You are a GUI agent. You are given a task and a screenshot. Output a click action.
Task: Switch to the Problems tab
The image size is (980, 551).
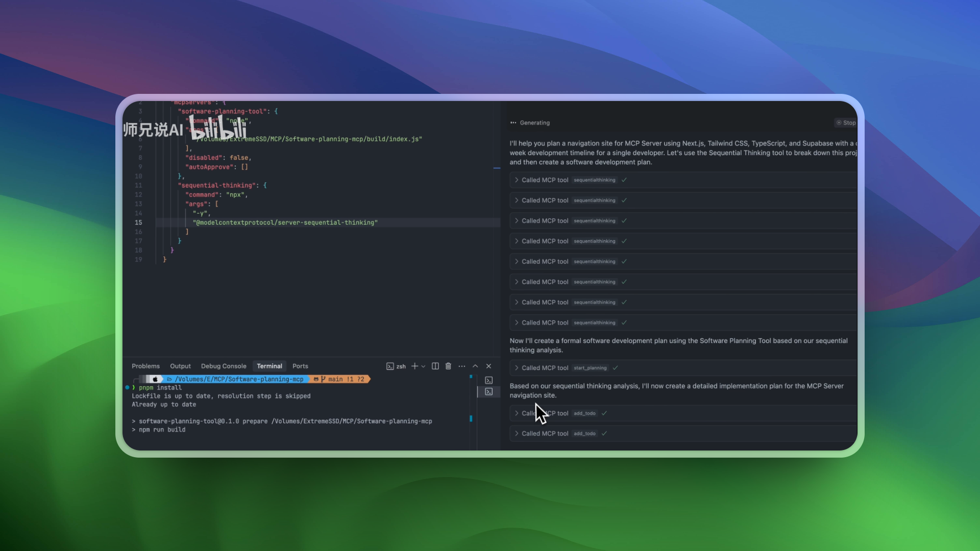tap(145, 366)
